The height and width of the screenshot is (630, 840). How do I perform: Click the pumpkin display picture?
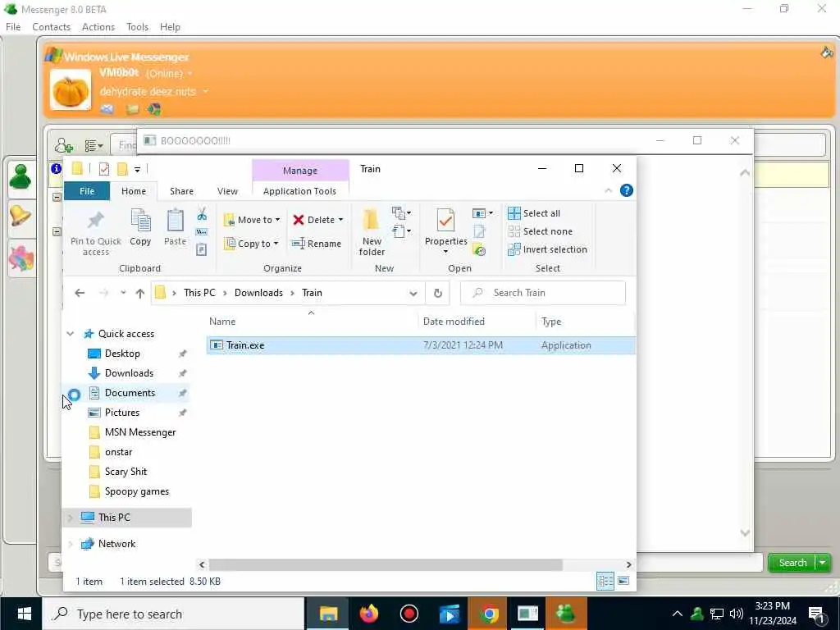(71, 90)
